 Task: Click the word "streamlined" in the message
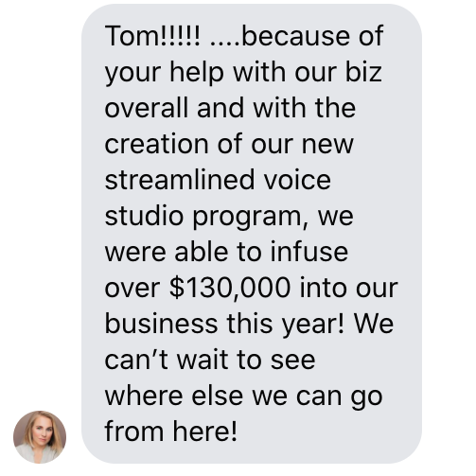180,180
